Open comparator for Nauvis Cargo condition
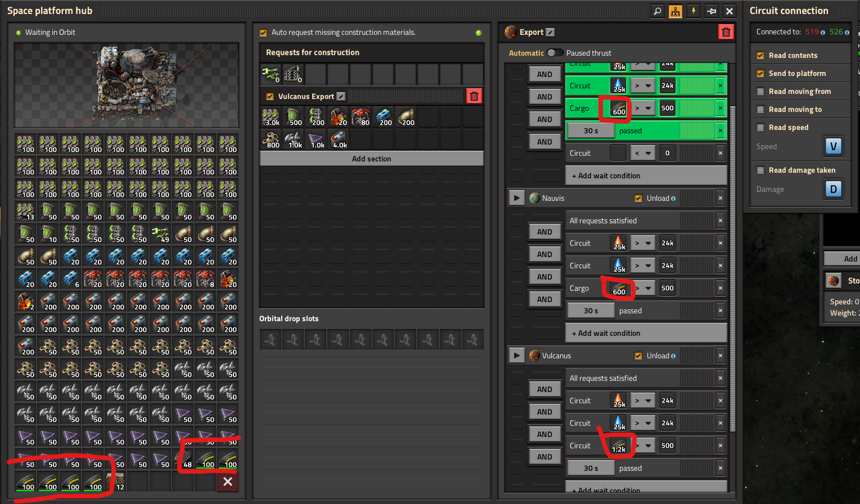The height and width of the screenshot is (504, 860). click(642, 288)
